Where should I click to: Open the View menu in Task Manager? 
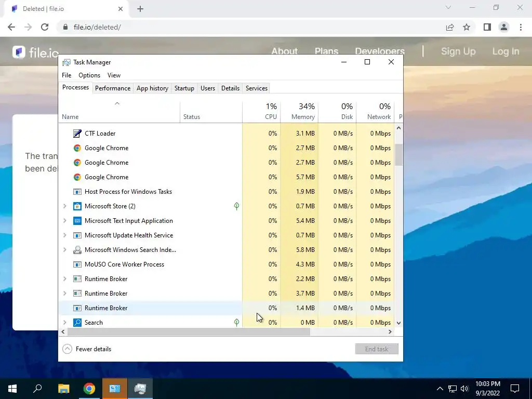pyautogui.click(x=114, y=75)
